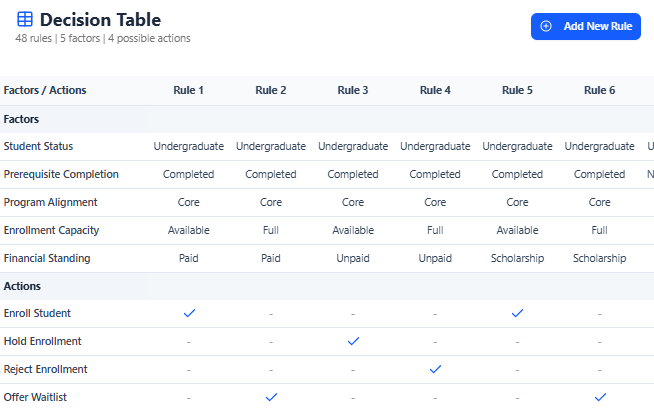Toggle Offer Waitlist checkmark for Rule 2
Screen dimensions: 654x410
pyautogui.click(x=271, y=397)
